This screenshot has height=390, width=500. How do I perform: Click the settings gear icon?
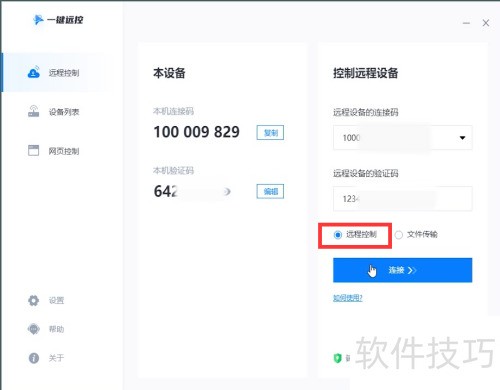coord(33,300)
